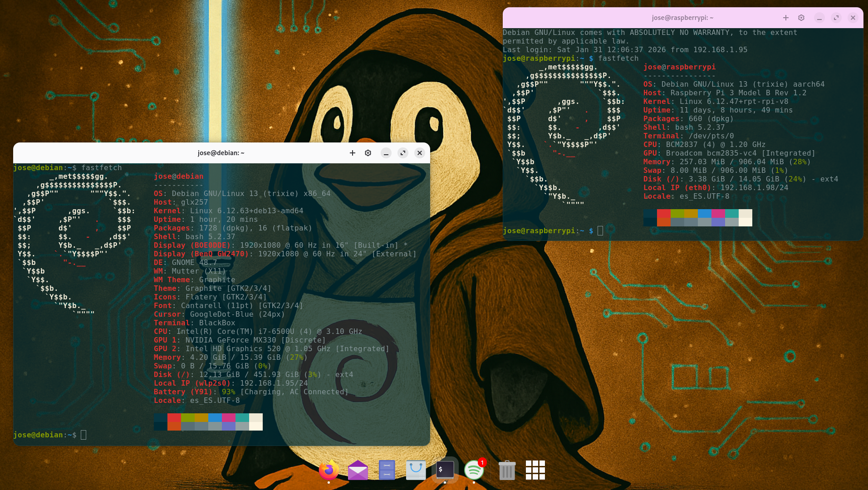Click the jose@debian window title bar text
868x490 pixels.
(221, 153)
